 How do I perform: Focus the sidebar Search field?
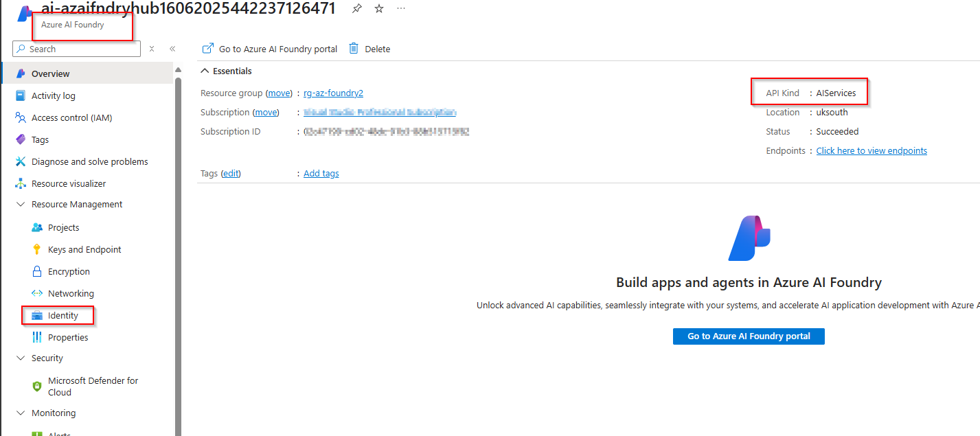(x=76, y=49)
